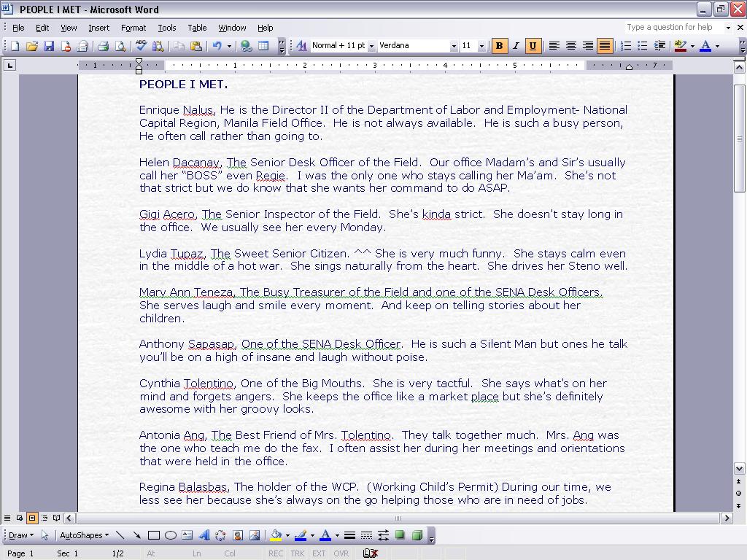Viewport: 747px width, 560px height.
Task: Click the Line Style icon
Action: [349, 535]
